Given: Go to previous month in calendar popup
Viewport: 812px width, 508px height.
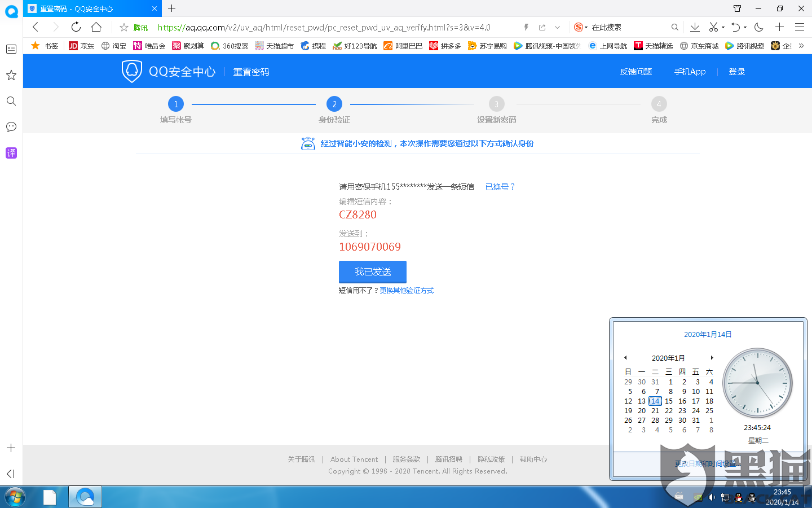Looking at the screenshot, I should [x=625, y=357].
